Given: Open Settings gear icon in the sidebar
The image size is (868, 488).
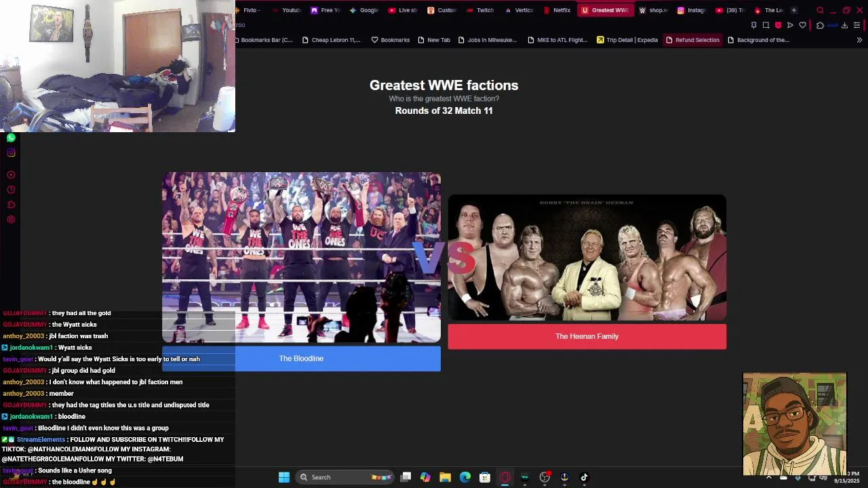Looking at the screenshot, I should tap(11, 220).
